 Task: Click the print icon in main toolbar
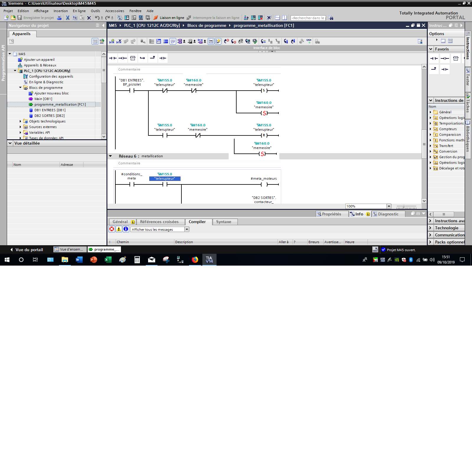59,18
